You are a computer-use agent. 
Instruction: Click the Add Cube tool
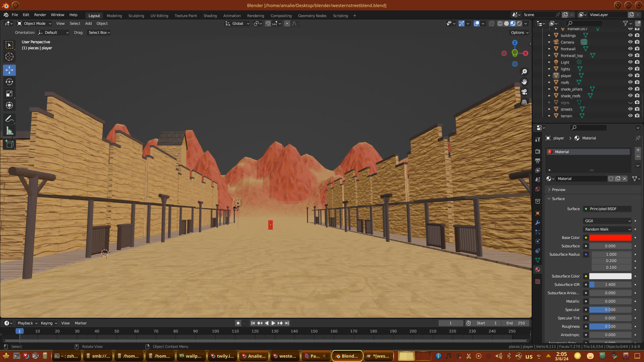[9, 144]
